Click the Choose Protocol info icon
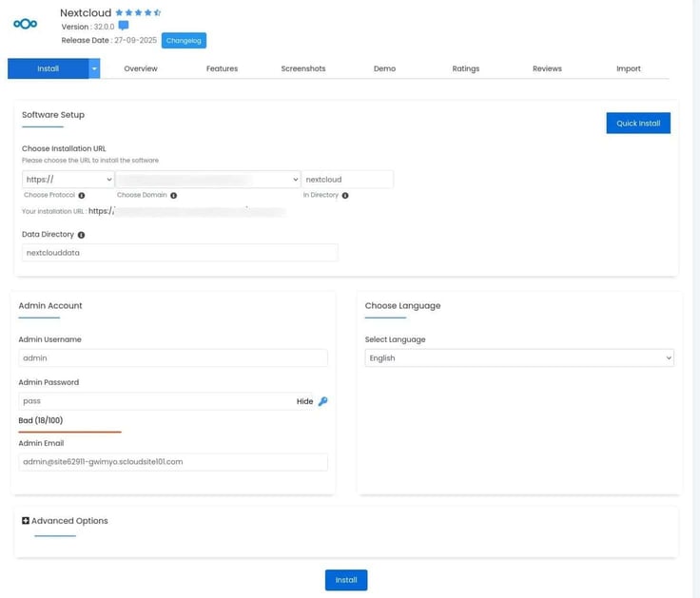 pos(82,196)
